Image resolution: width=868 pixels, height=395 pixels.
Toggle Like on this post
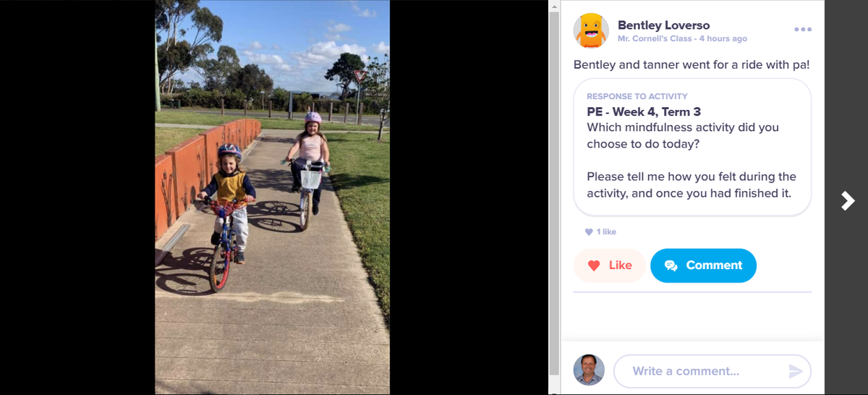click(x=610, y=266)
